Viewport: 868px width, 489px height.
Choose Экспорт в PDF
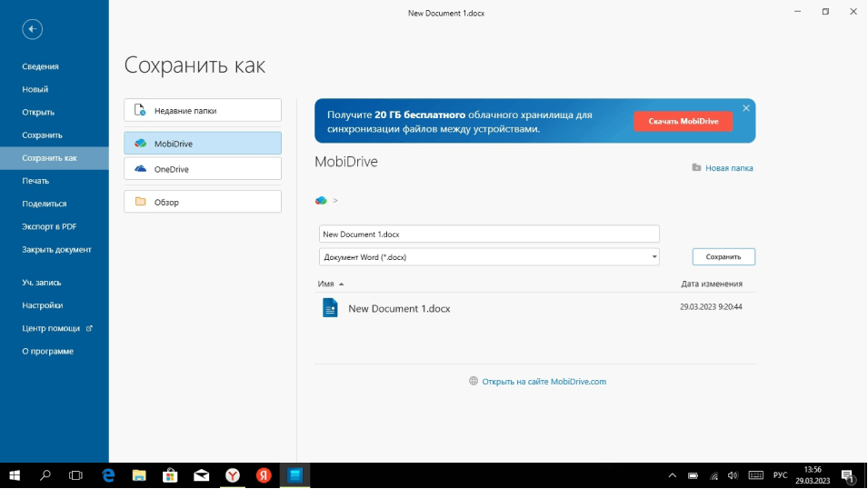point(49,226)
